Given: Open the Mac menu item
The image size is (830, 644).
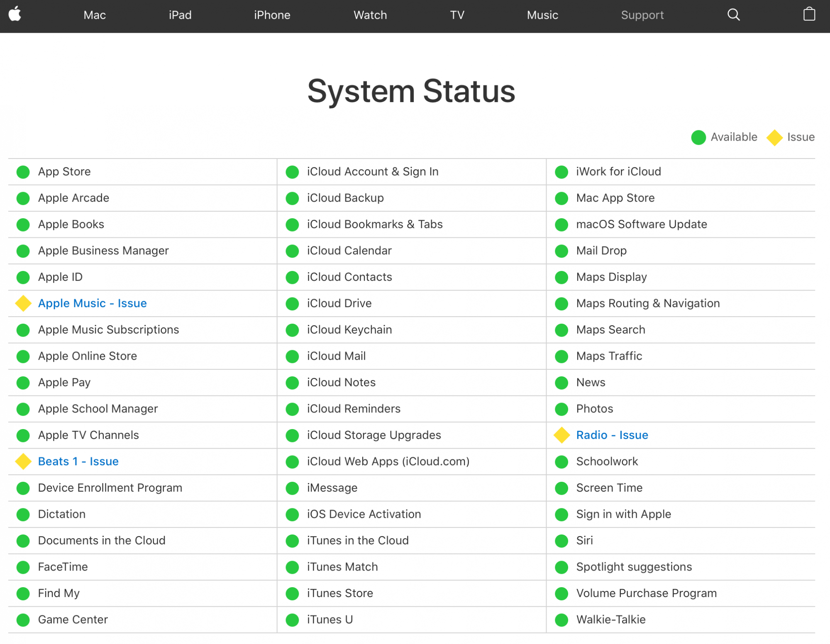Looking at the screenshot, I should [95, 15].
